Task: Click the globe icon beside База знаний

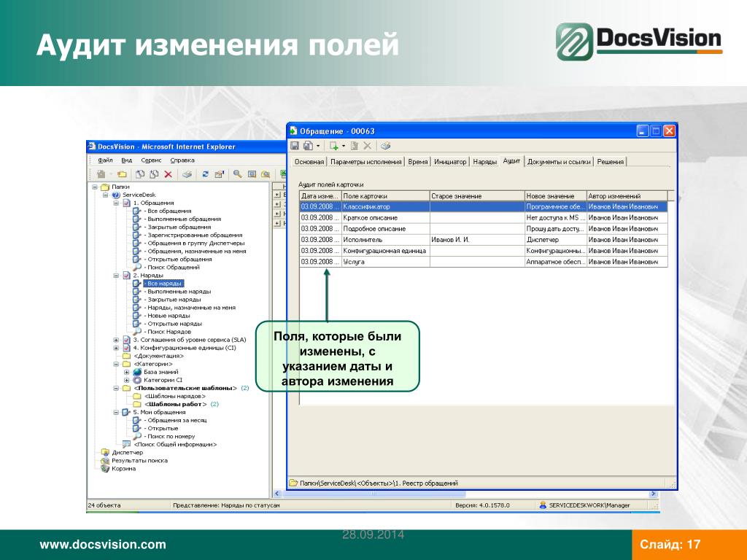Action: pos(137,372)
